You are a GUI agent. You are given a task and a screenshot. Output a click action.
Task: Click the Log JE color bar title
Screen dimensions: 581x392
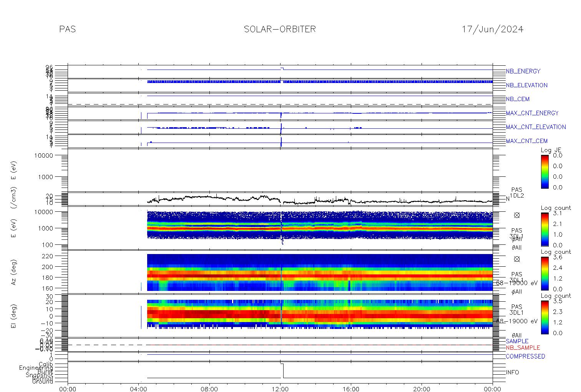point(551,150)
